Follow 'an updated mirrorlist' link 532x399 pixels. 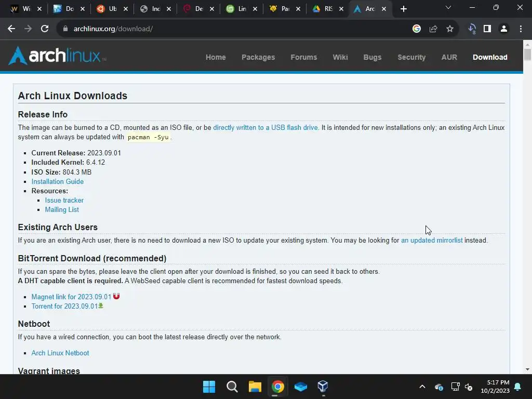(x=432, y=240)
